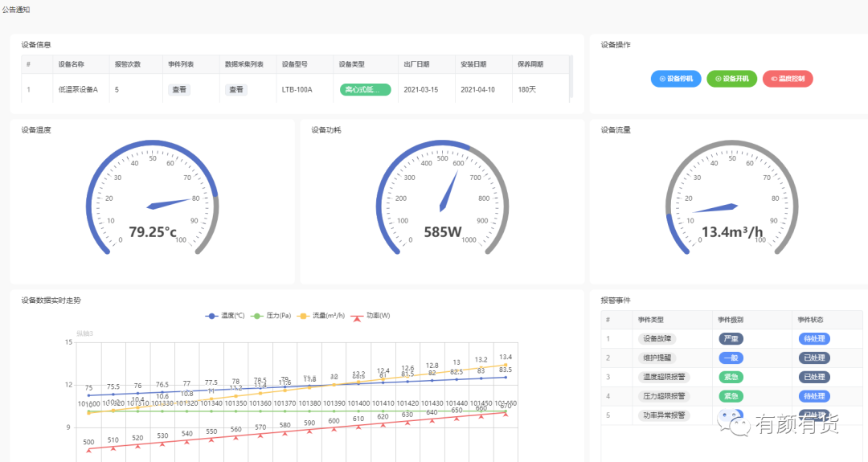868x462 pixels.
Task: Click the 待处理 status badge for 设备故障
Action: (814, 339)
